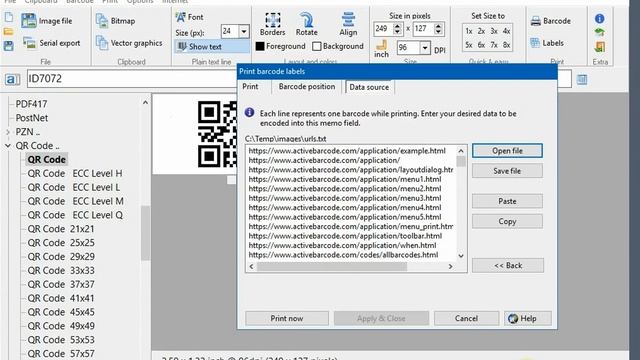Set size to 1x

click(x=469, y=31)
